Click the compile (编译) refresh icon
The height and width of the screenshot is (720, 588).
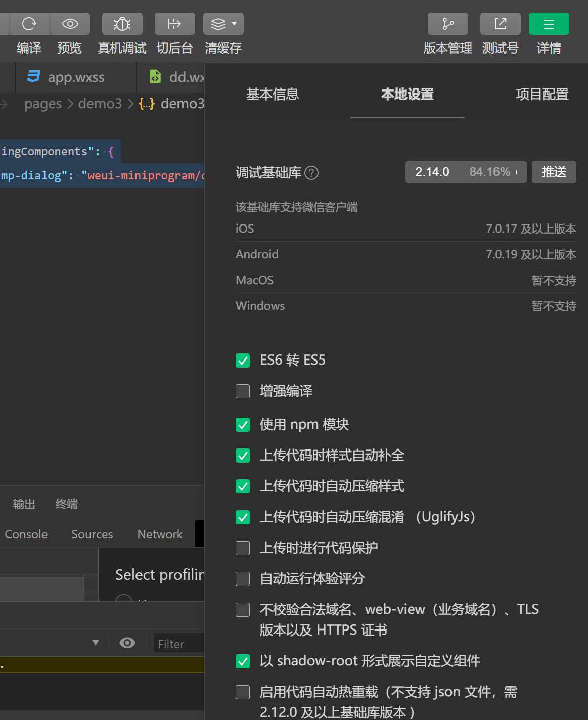click(x=29, y=24)
